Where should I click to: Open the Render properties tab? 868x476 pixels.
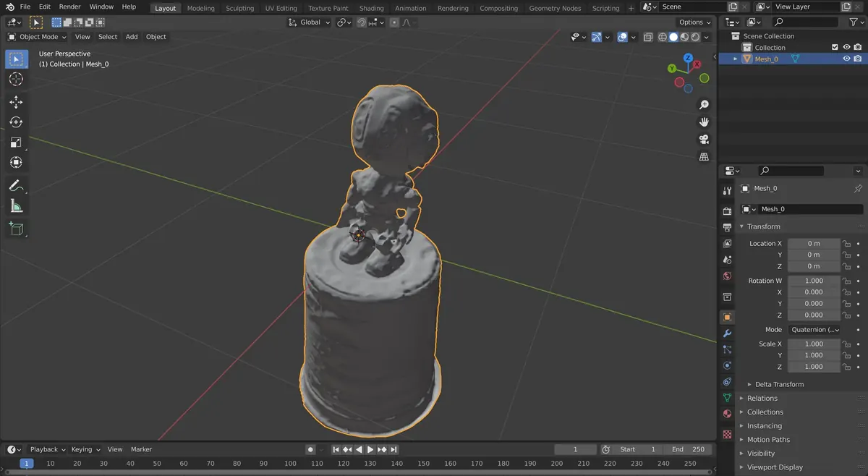(x=727, y=211)
